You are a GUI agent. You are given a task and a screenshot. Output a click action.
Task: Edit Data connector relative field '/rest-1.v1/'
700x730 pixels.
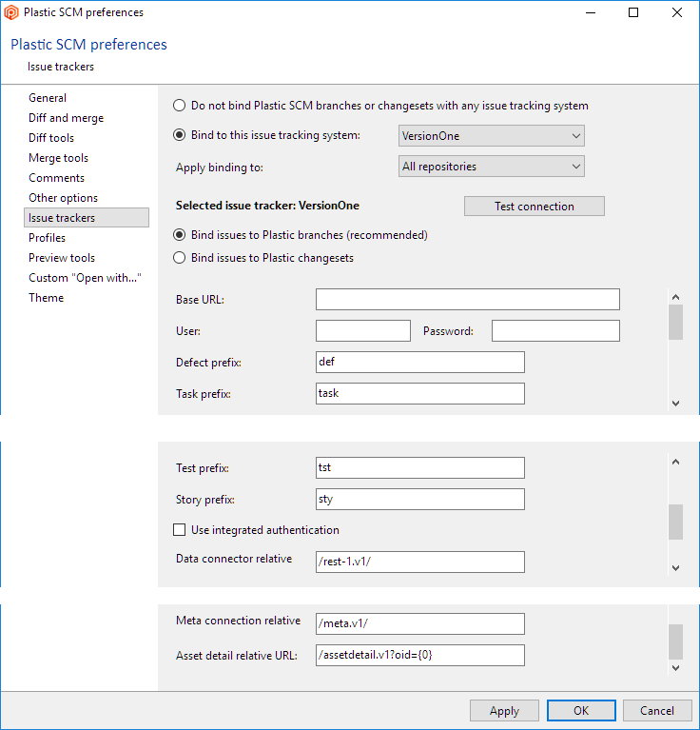click(420, 562)
